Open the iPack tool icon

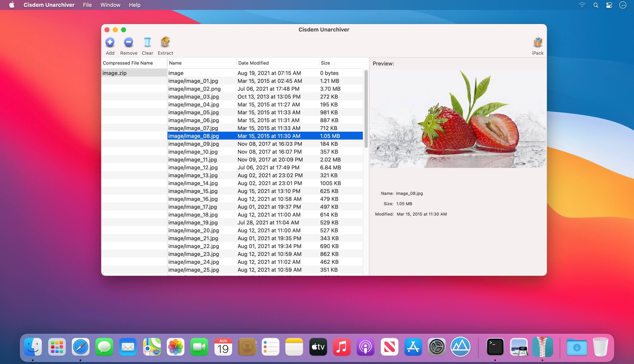(x=537, y=42)
